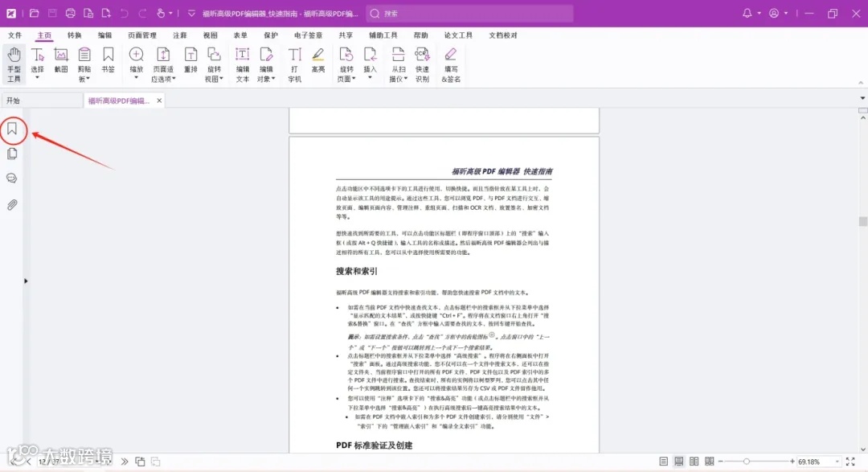Screen dimensions: 868x472
Task: Open the zoom percentage dropdown arrow
Action: [837, 462]
